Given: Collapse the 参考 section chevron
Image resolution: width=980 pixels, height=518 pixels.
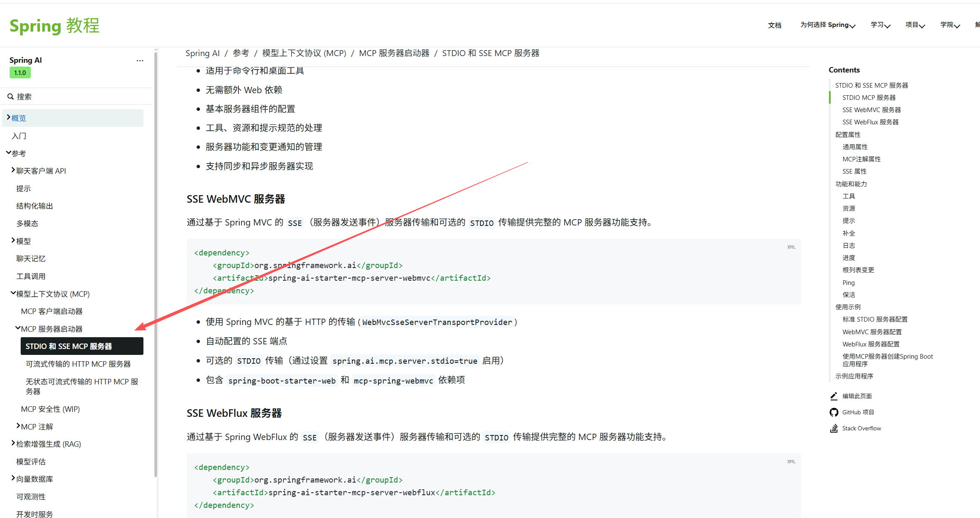Looking at the screenshot, I should coord(8,153).
